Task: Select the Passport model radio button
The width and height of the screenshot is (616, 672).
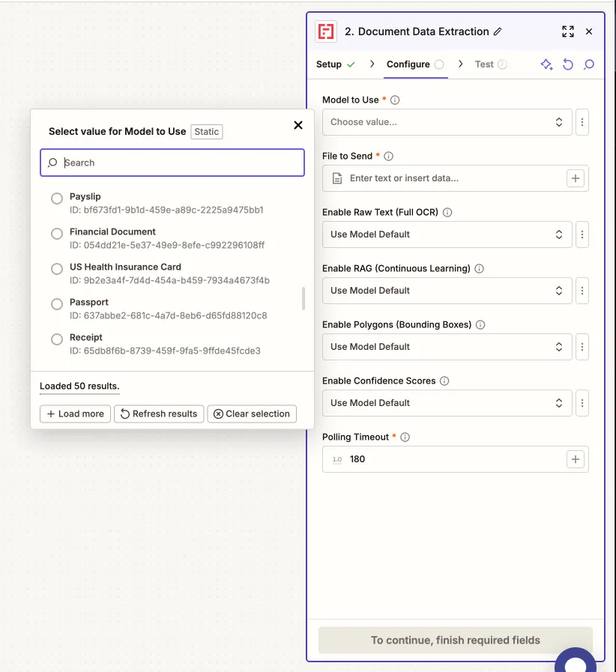Action: click(56, 303)
